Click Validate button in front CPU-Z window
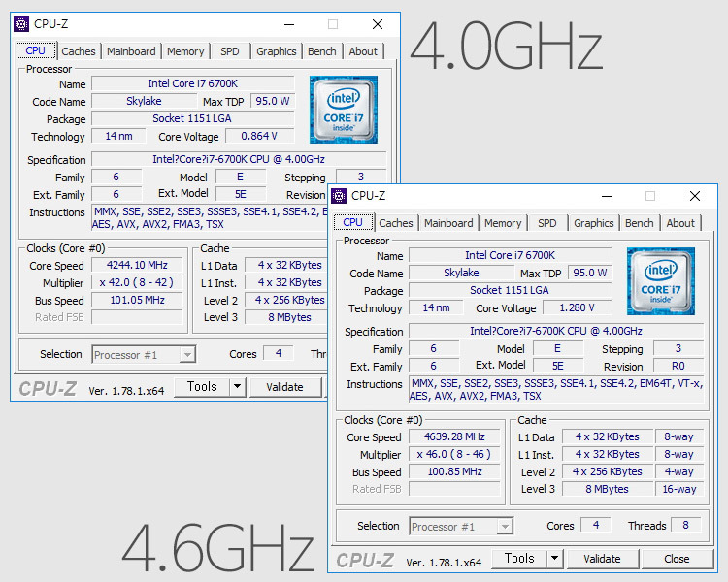The height and width of the screenshot is (582, 728). [603, 559]
